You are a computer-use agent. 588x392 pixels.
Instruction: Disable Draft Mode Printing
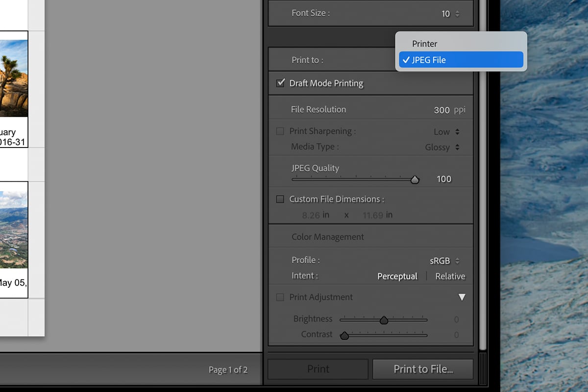point(280,83)
